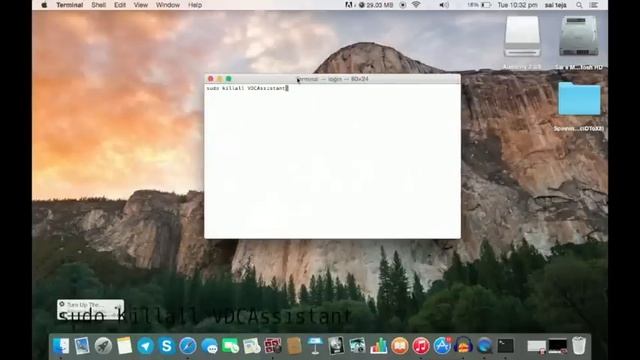Click the Tune Up notification popup
The image size is (640, 360).
pos(91,310)
